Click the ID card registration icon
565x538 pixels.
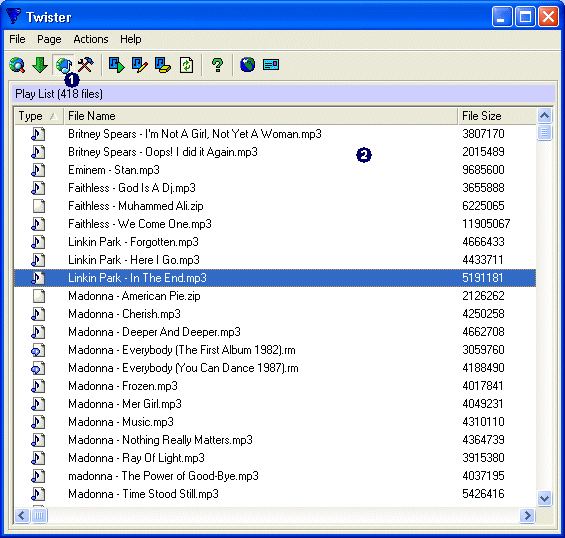point(271,65)
